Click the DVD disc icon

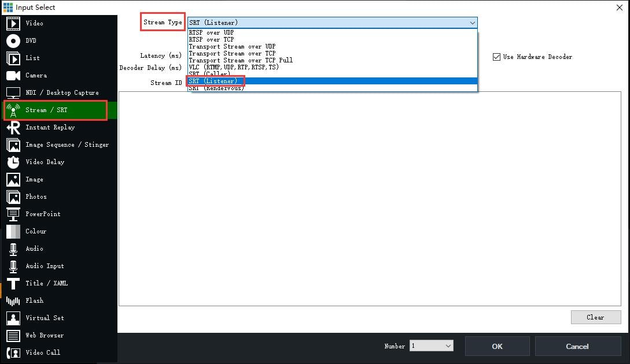tap(13, 41)
